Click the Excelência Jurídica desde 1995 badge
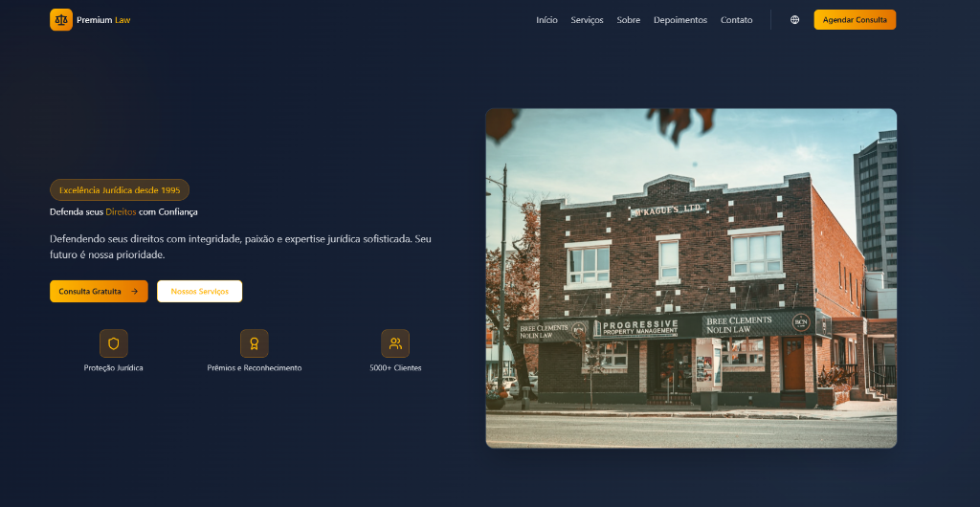Screen dimensions: 980x507 120,190
